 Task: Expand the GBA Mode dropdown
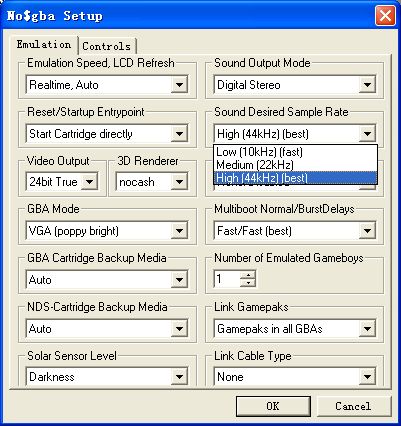coord(179,231)
